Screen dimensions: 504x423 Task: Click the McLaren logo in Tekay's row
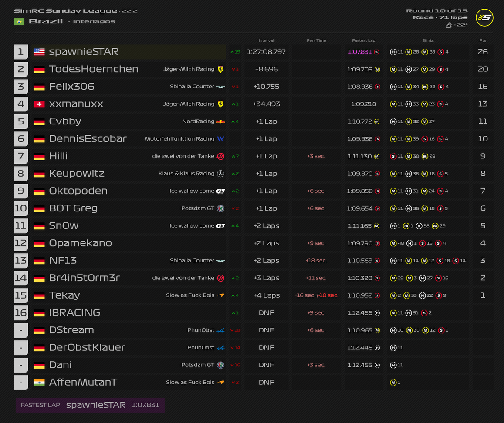(221, 295)
